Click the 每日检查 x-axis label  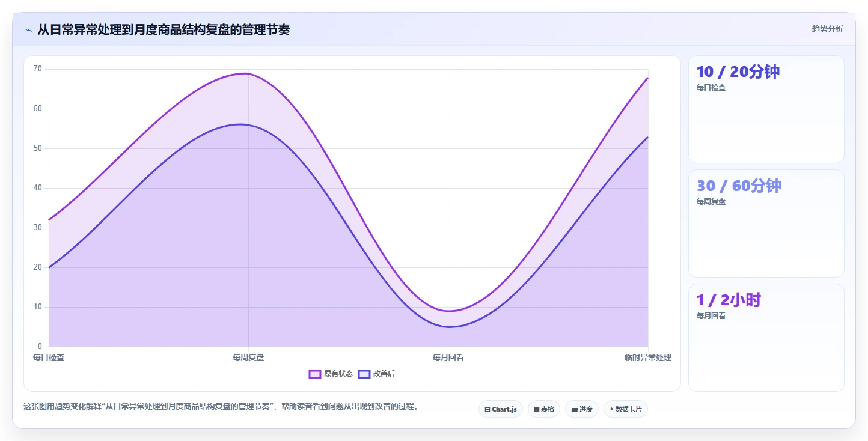(49, 357)
